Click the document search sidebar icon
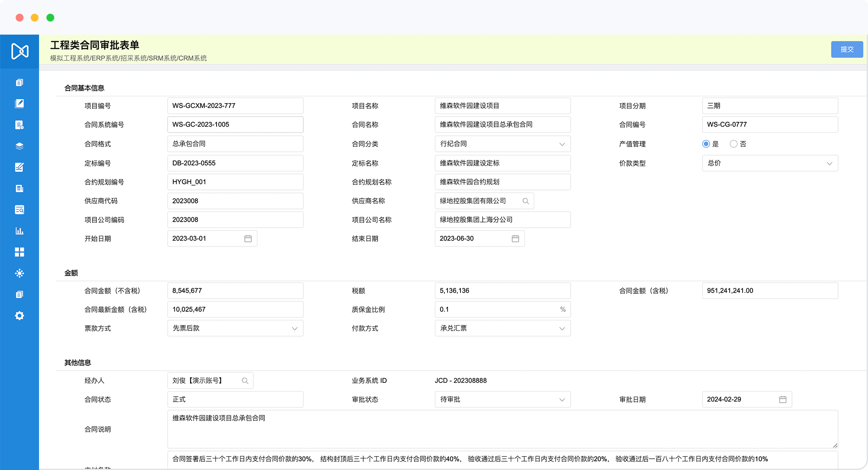Image resolution: width=868 pixels, height=470 pixels. [x=19, y=210]
